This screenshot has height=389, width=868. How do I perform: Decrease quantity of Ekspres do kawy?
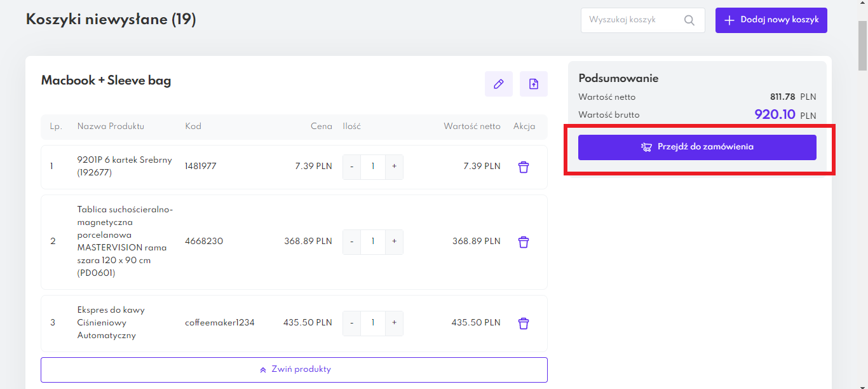click(352, 324)
